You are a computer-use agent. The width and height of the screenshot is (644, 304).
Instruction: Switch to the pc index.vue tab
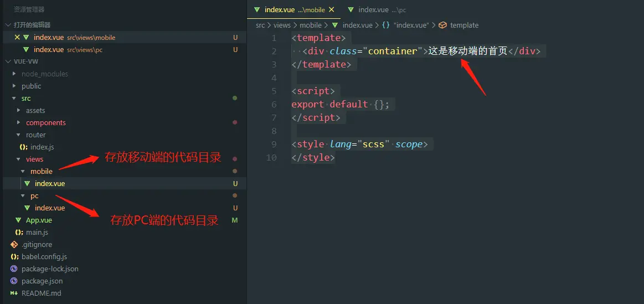(377, 9)
